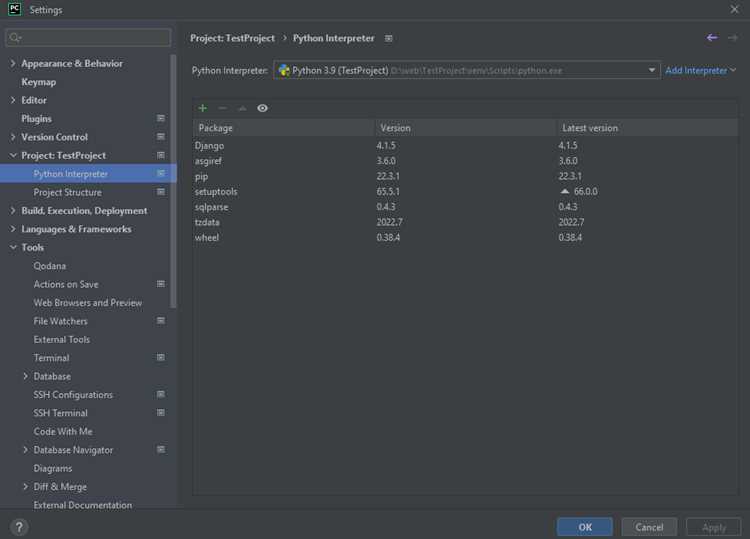
Task: Open Plugins settings
Action: [36, 119]
